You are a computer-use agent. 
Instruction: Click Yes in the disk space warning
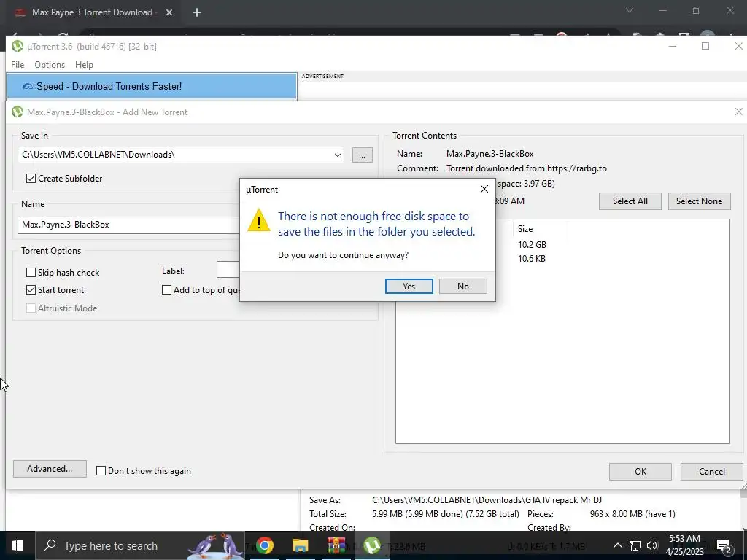(x=409, y=286)
